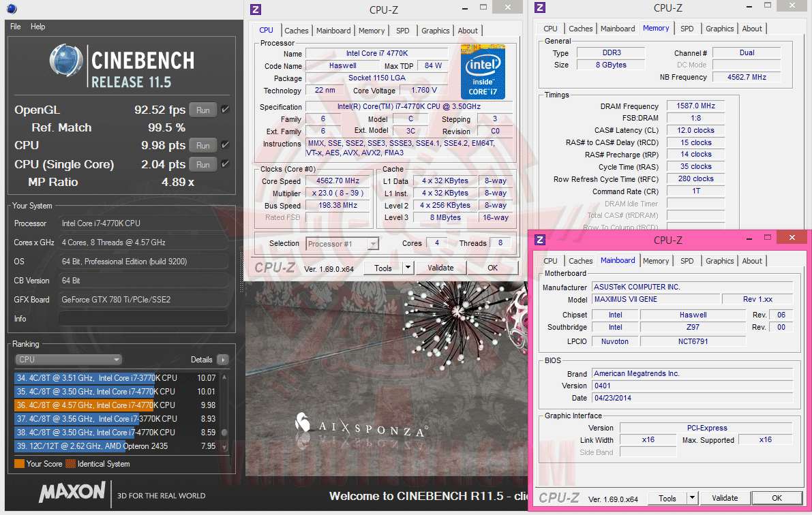
Task: Open the Help menu in Cinebench
Action: 37,27
